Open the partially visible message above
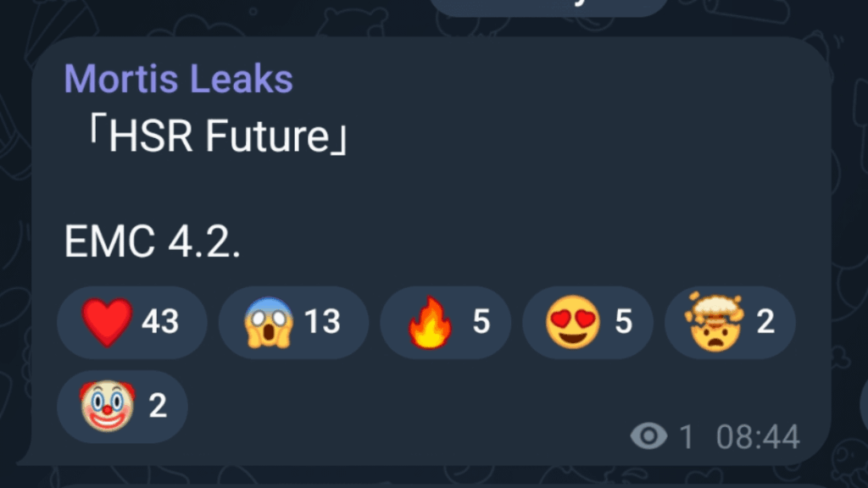Viewport: 868px width, 488px height. tap(551, 7)
